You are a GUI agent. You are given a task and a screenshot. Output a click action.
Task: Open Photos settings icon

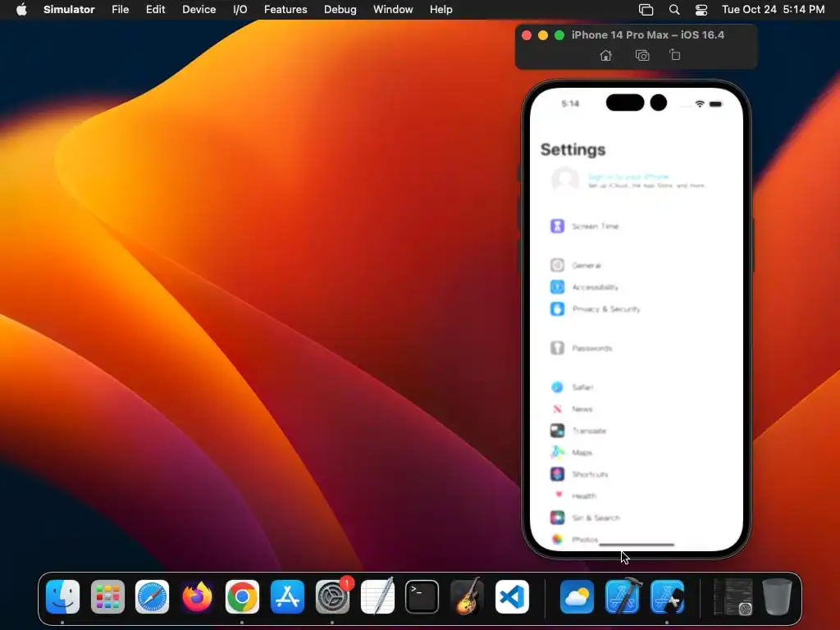pos(557,539)
